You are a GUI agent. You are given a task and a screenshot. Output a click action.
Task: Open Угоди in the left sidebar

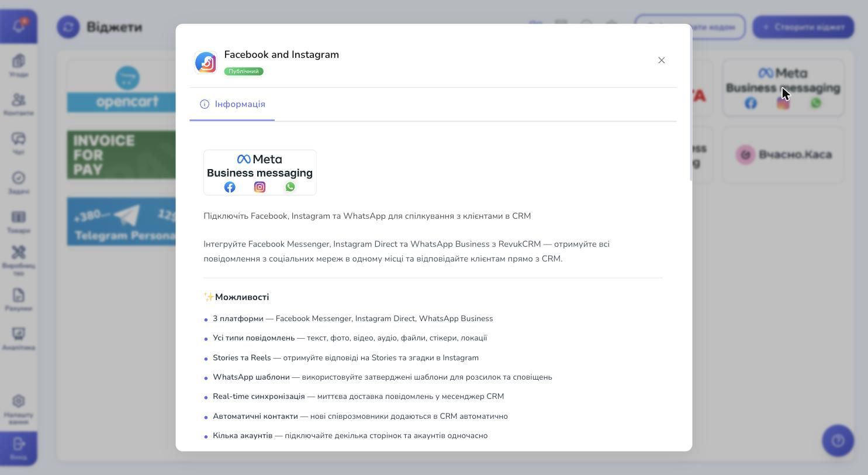[x=19, y=66]
